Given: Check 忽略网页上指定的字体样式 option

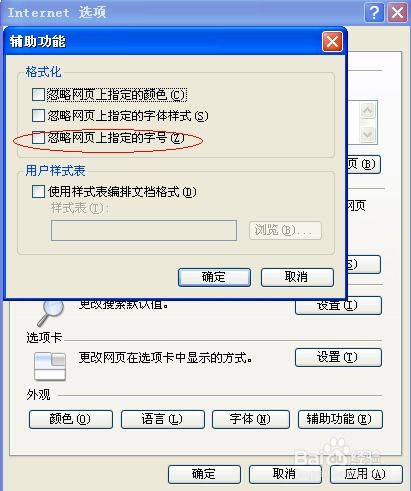Looking at the screenshot, I should pos(38,116).
